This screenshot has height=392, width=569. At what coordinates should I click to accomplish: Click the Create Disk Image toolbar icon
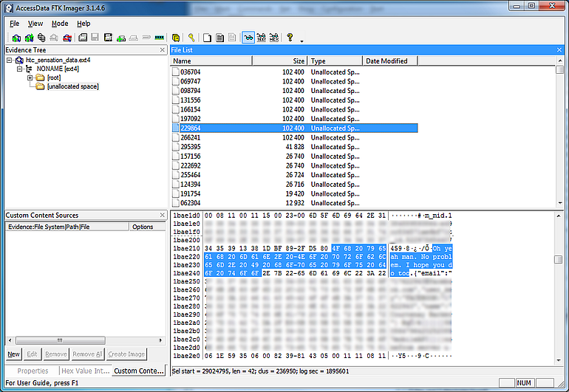click(84, 37)
